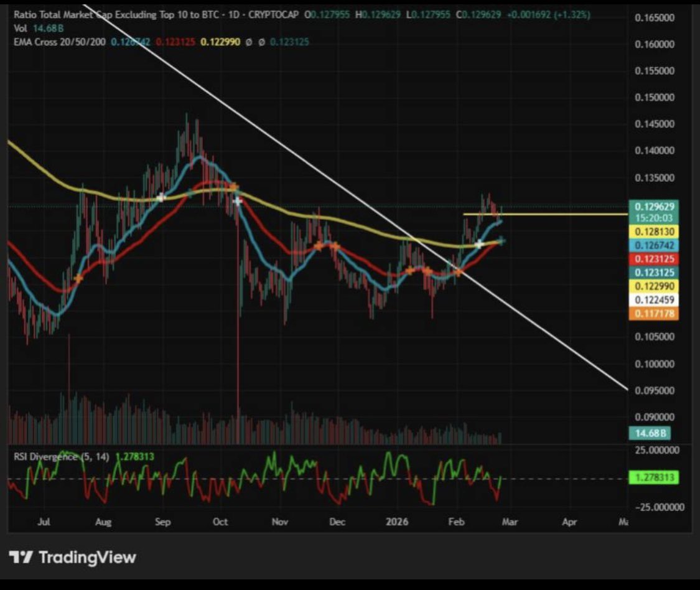Click the 0.100000 price axis label
The height and width of the screenshot is (590, 700).
click(655, 364)
